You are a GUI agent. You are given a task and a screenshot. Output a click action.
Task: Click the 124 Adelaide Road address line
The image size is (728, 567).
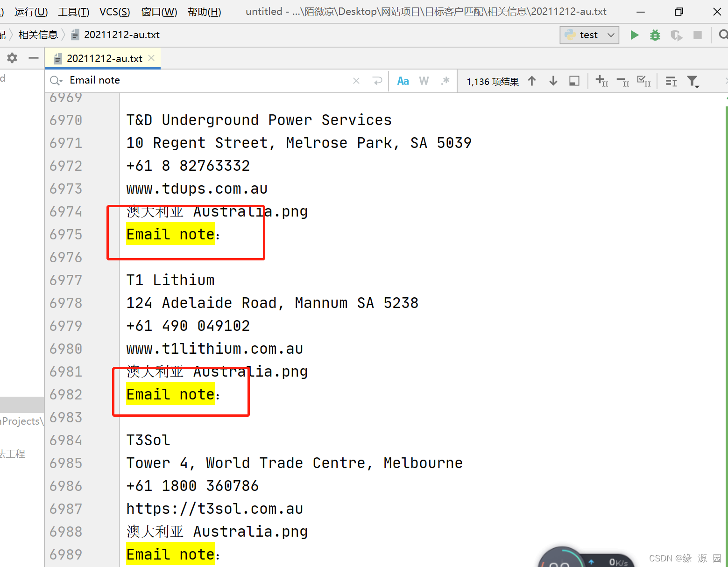[x=272, y=303]
